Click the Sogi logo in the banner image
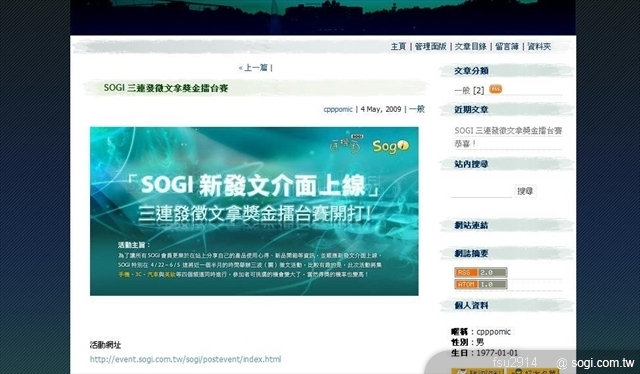This screenshot has height=374, width=640. pyautogui.click(x=390, y=146)
